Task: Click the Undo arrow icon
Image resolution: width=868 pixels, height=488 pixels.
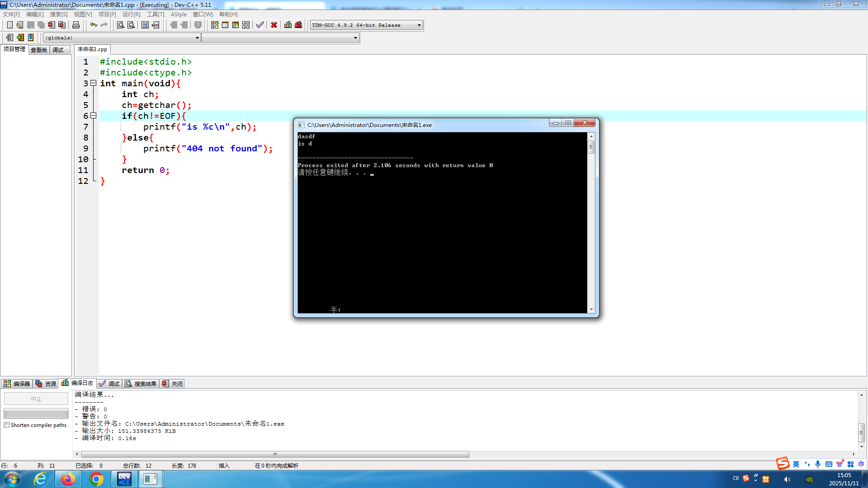Action: tap(93, 25)
